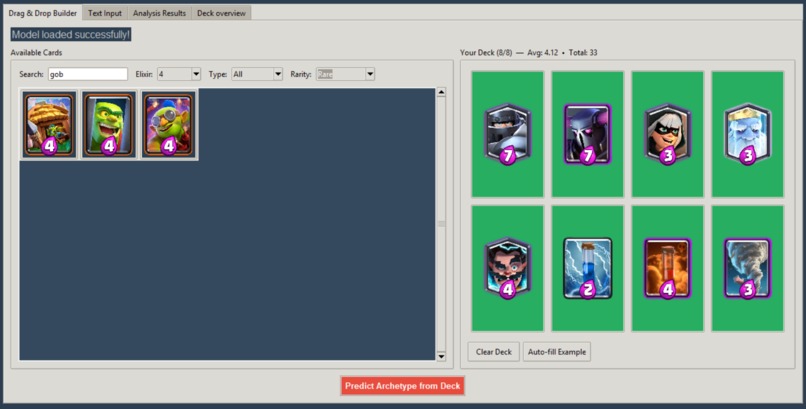Switch to the Text Input tab
The image size is (806, 409).
click(x=104, y=13)
